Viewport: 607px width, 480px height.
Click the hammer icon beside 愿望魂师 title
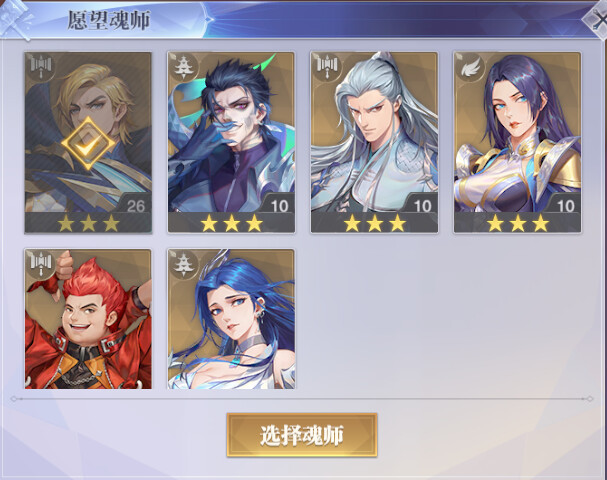(15, 19)
